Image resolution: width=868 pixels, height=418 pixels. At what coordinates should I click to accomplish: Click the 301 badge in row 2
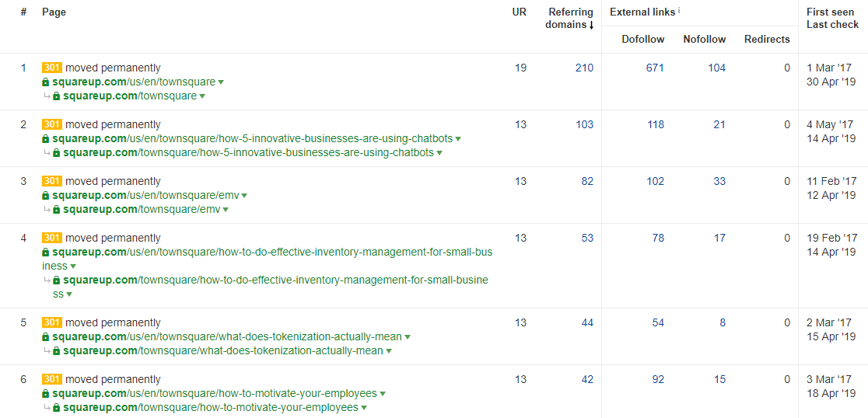pyautogui.click(x=51, y=124)
